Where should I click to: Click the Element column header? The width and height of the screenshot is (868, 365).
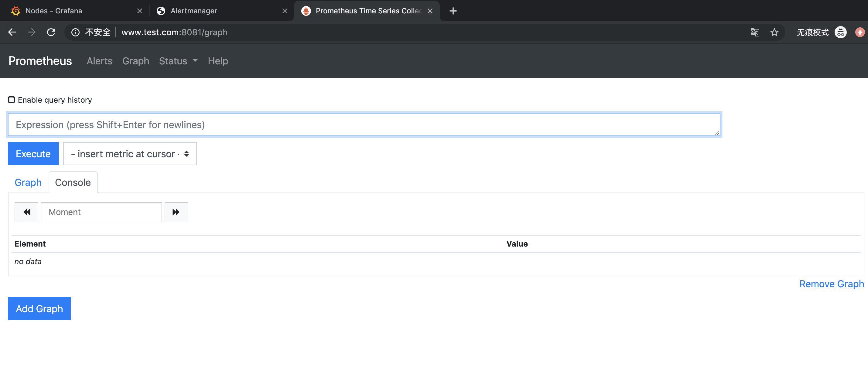pos(30,244)
